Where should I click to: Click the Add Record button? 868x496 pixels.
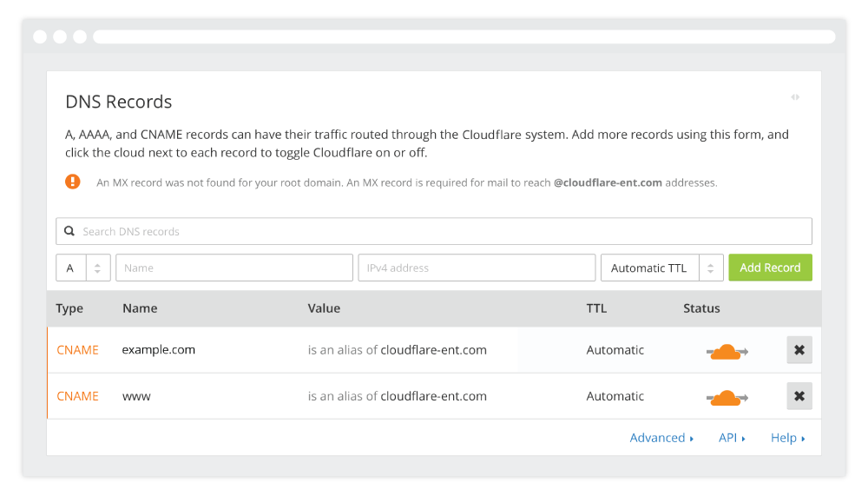click(x=770, y=268)
